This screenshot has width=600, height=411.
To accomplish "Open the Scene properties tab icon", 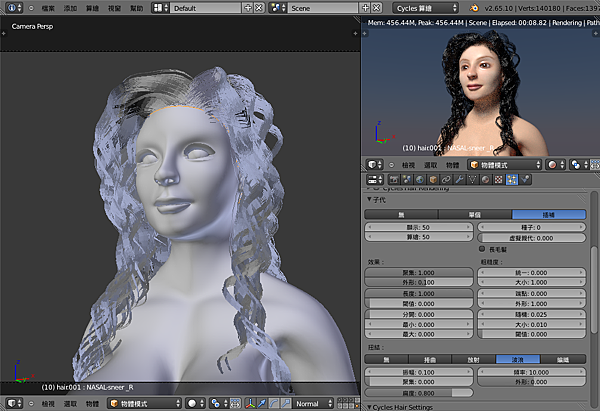I will point(407,179).
